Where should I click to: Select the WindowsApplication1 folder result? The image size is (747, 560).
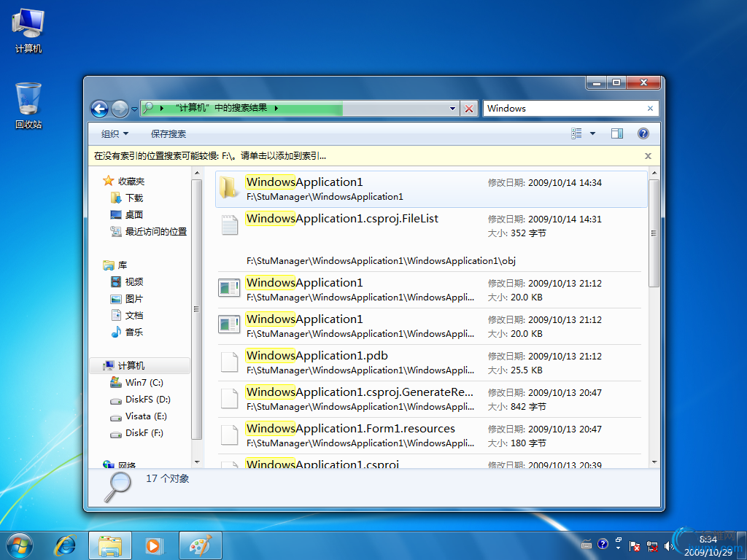[x=431, y=189]
